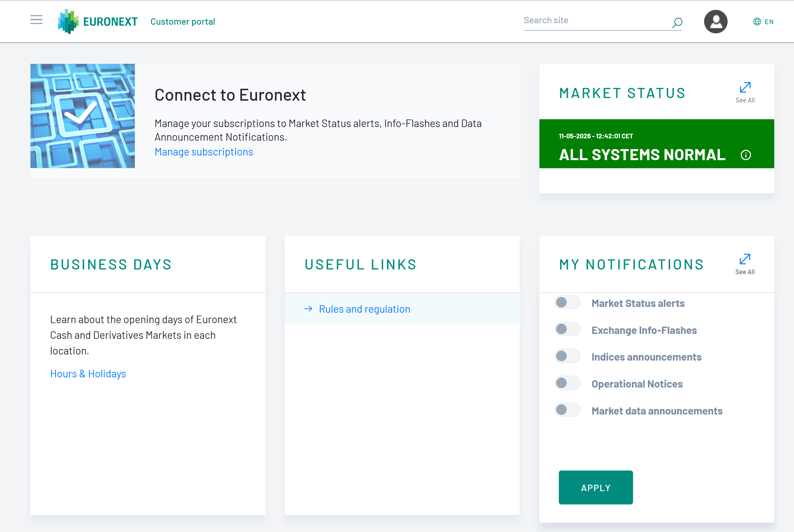Click the Exchange Info-Flashes label

(644, 330)
